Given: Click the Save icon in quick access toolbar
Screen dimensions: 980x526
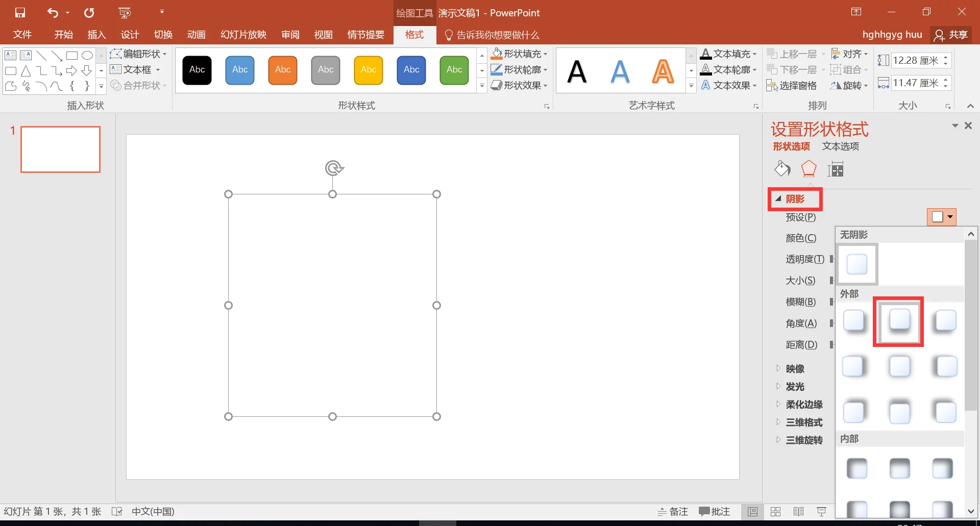Looking at the screenshot, I should pyautogui.click(x=20, y=13).
